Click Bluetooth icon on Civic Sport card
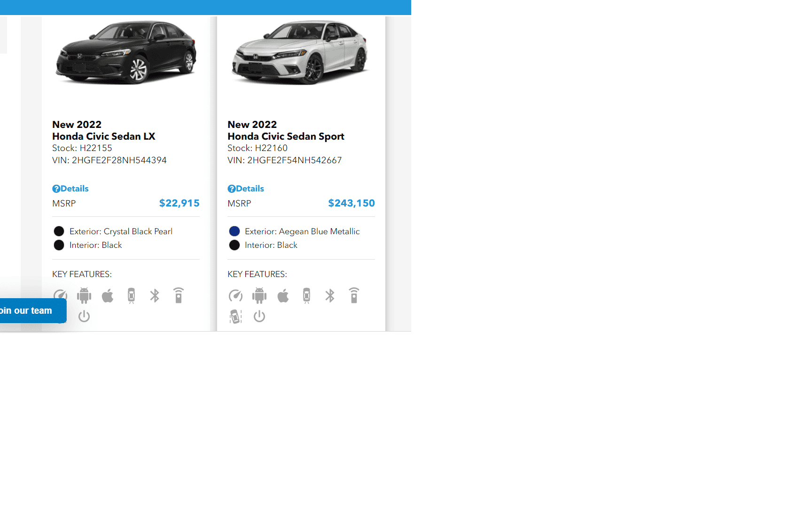 click(x=330, y=296)
